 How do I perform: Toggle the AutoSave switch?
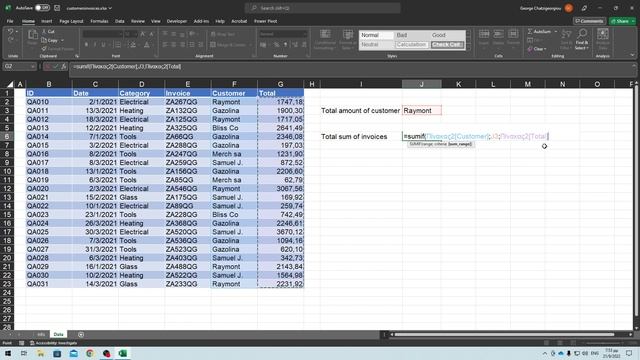pos(42,8)
